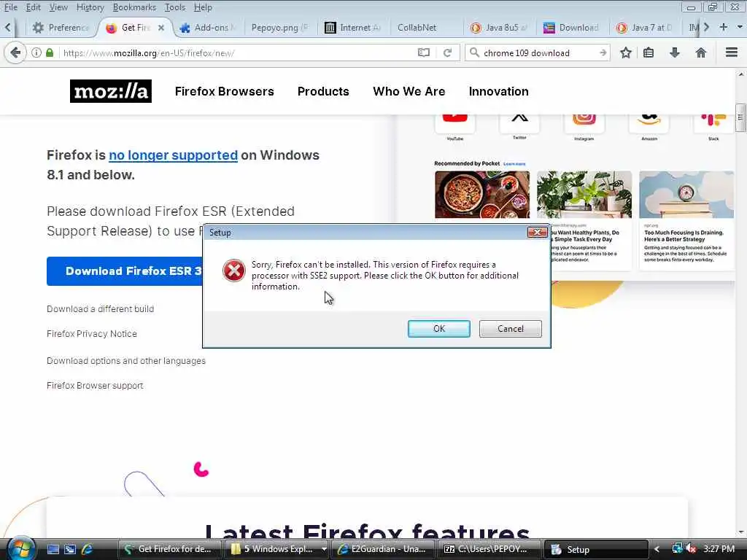
Task: Go to the Home page icon
Action: pyautogui.click(x=701, y=52)
